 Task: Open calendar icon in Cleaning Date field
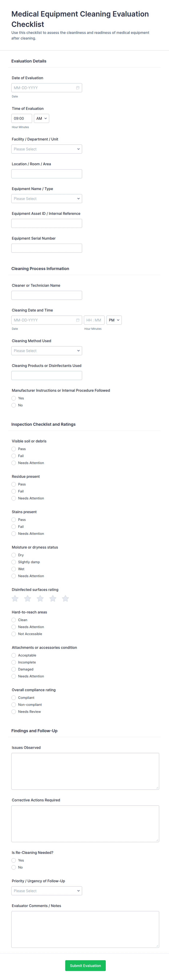tap(78, 320)
